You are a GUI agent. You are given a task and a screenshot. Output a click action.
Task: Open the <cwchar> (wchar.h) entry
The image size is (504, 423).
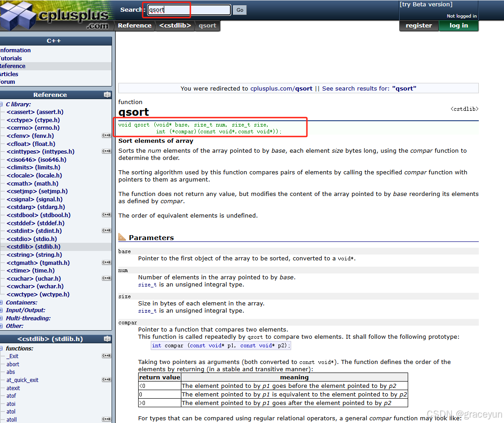pos(35,287)
